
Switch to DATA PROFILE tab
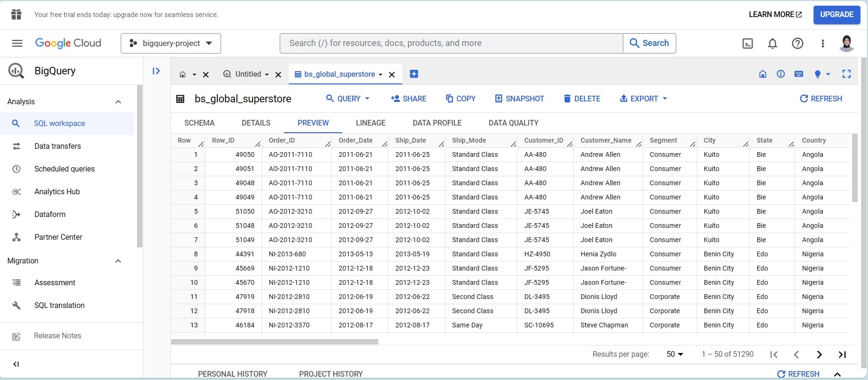[437, 123]
